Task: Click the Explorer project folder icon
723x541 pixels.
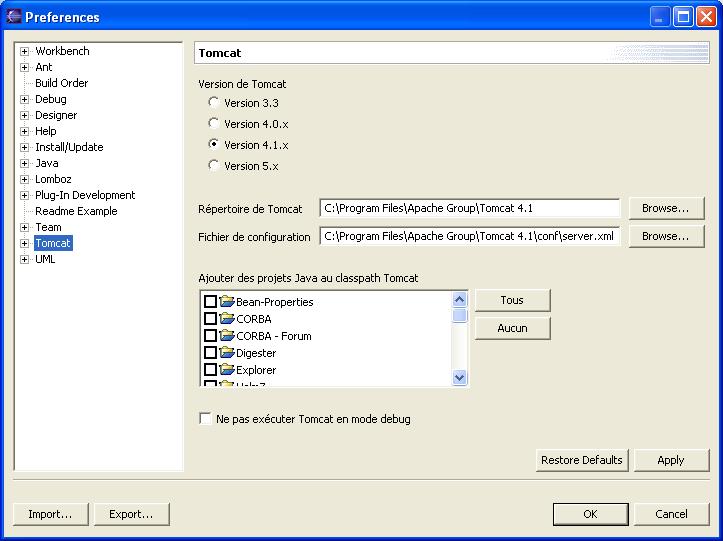Action: (226, 370)
